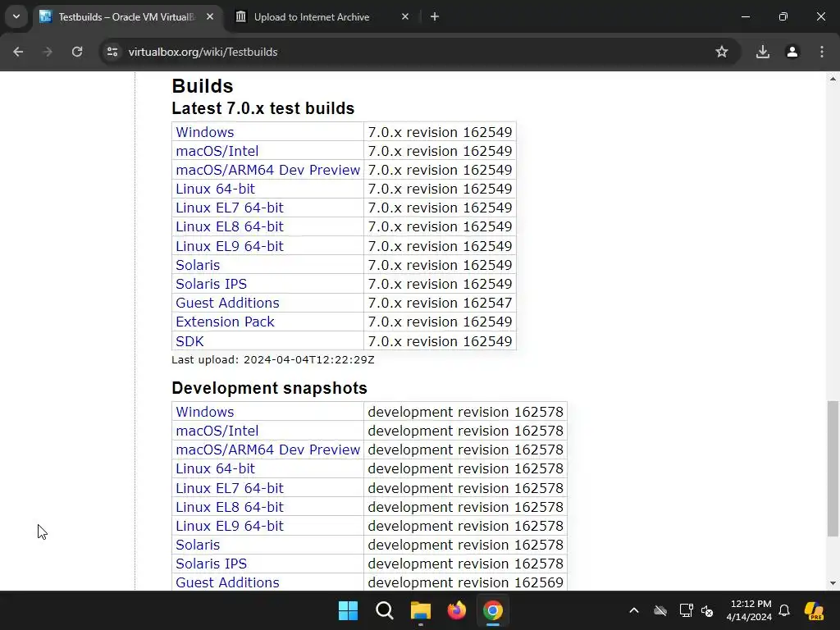The height and width of the screenshot is (630, 840).
Task: Open development snapshot Guest Additions link
Action: click(227, 582)
